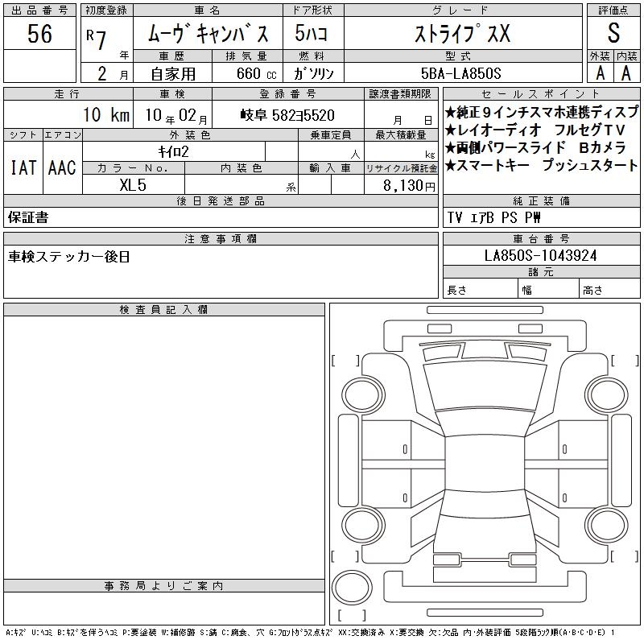The height and width of the screenshot is (644, 644).
Task: Click the grade ストライプスX
Action: [462, 33]
